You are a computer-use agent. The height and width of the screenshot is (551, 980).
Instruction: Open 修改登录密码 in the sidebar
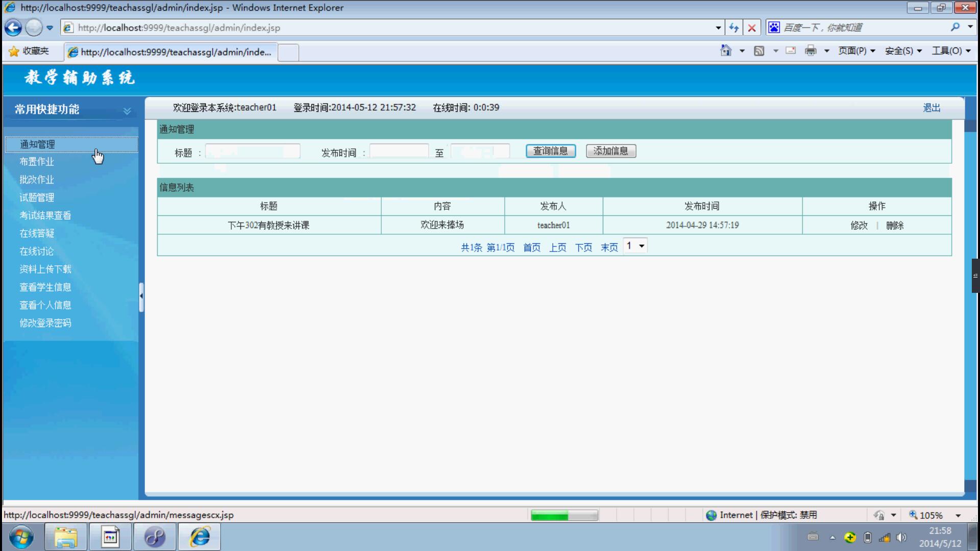tap(45, 323)
